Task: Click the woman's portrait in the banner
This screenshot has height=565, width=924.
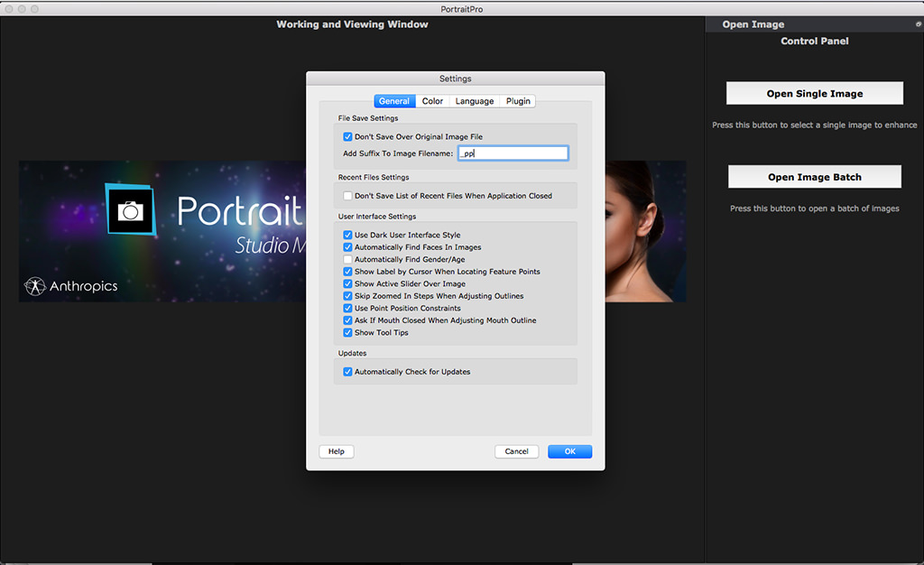Action: [644, 231]
